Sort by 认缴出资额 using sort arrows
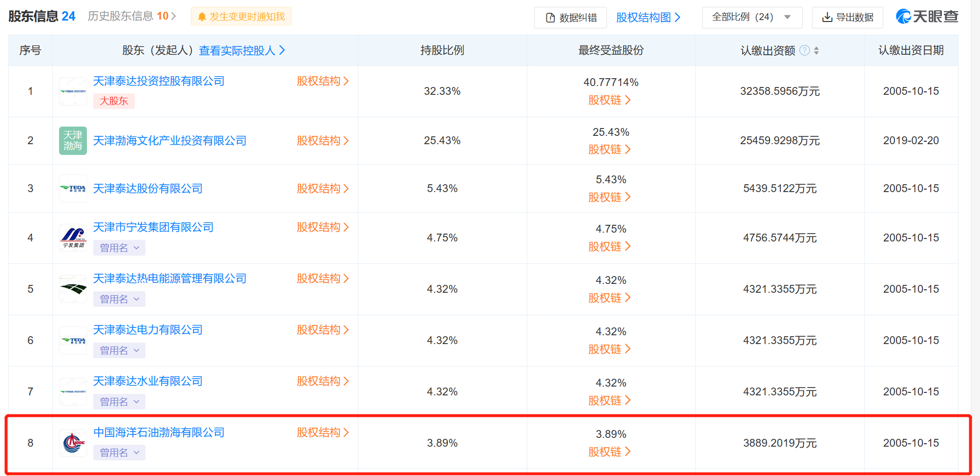 pos(816,50)
